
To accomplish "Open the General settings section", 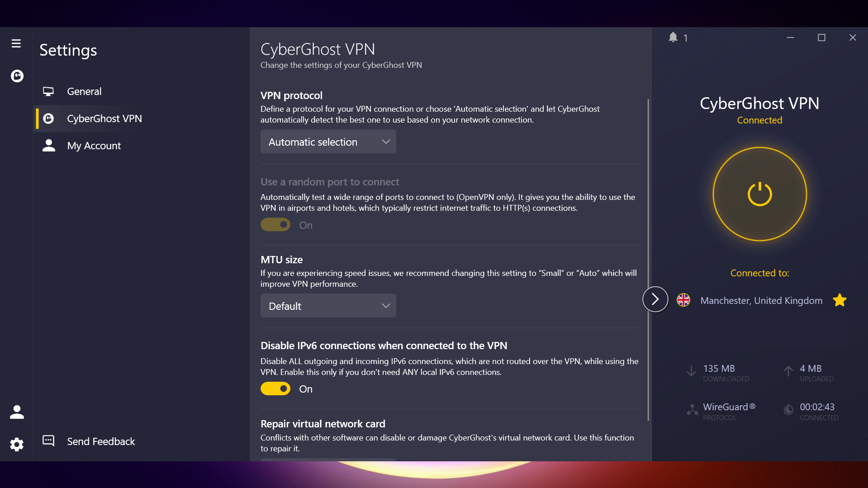I will (141, 91).
